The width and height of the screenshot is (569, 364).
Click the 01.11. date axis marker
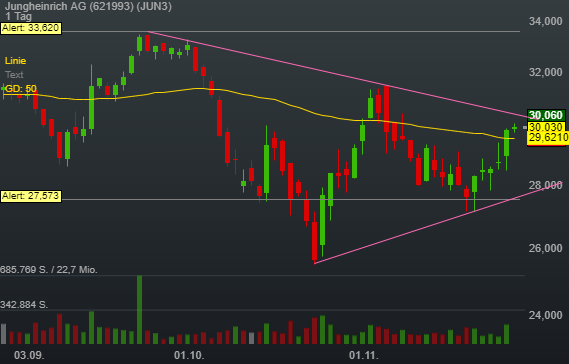tap(364, 355)
